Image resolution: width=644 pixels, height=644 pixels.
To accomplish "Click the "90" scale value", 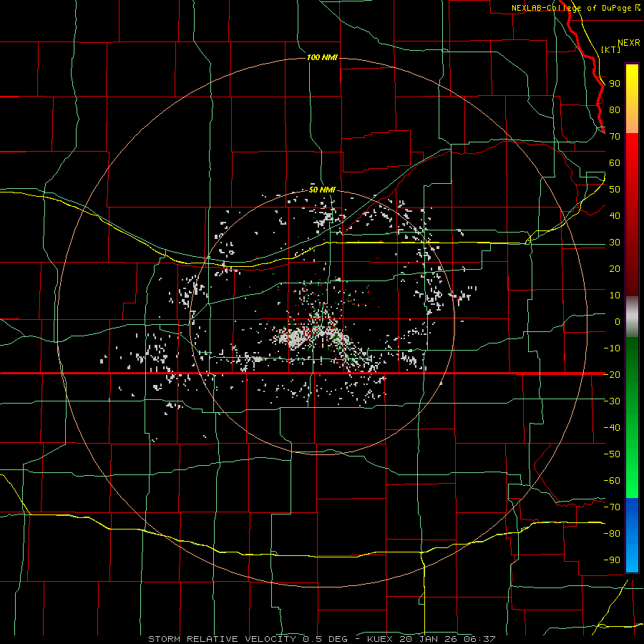I will [x=615, y=84].
